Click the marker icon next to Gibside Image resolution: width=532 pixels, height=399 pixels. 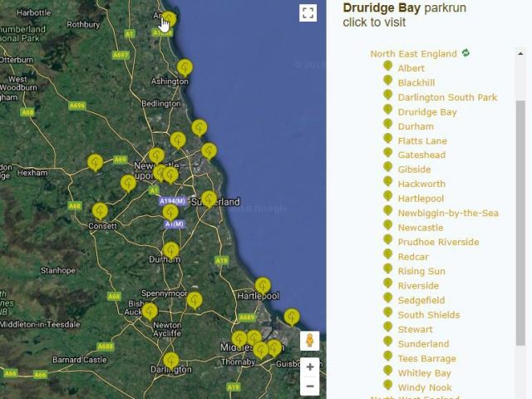coord(388,167)
